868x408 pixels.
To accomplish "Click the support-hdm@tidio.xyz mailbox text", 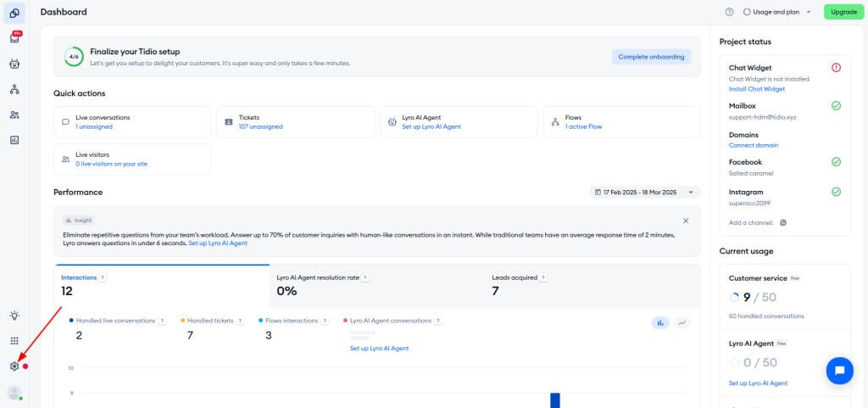I will click(x=762, y=117).
